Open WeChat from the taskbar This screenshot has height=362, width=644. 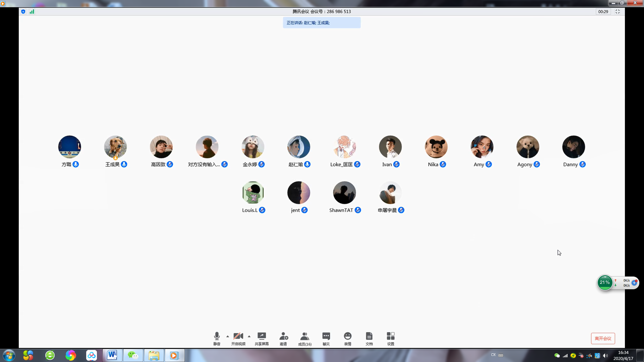click(133, 355)
